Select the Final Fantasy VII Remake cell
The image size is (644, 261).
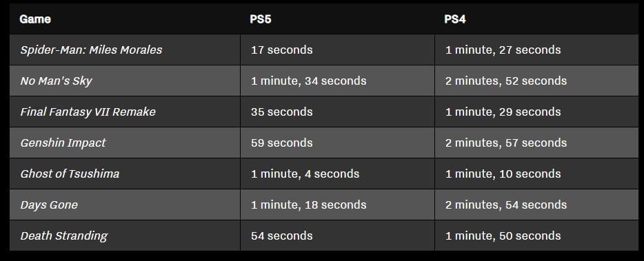pyautogui.click(x=125, y=112)
